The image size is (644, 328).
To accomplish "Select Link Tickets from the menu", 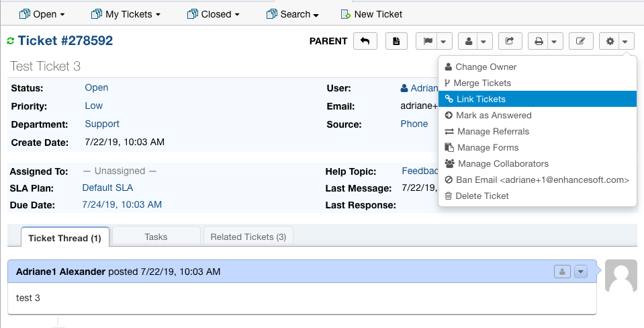I will tap(481, 99).
